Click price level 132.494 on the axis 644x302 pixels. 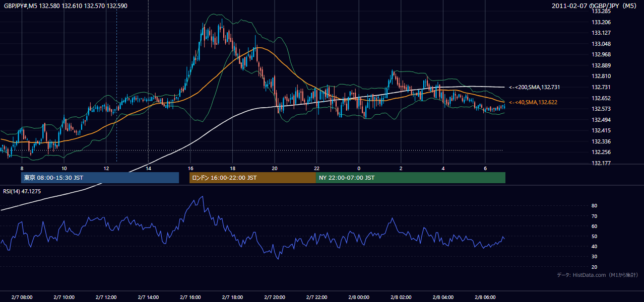pyautogui.click(x=601, y=120)
